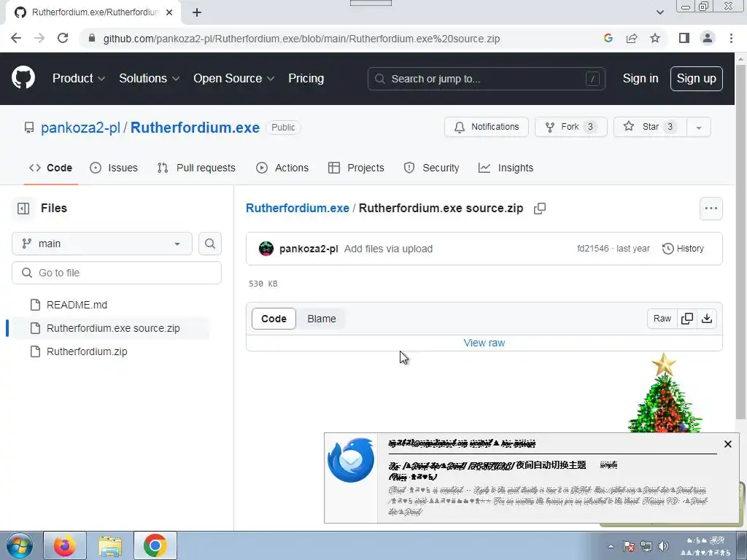Click the share page icon in address bar

[632, 39]
